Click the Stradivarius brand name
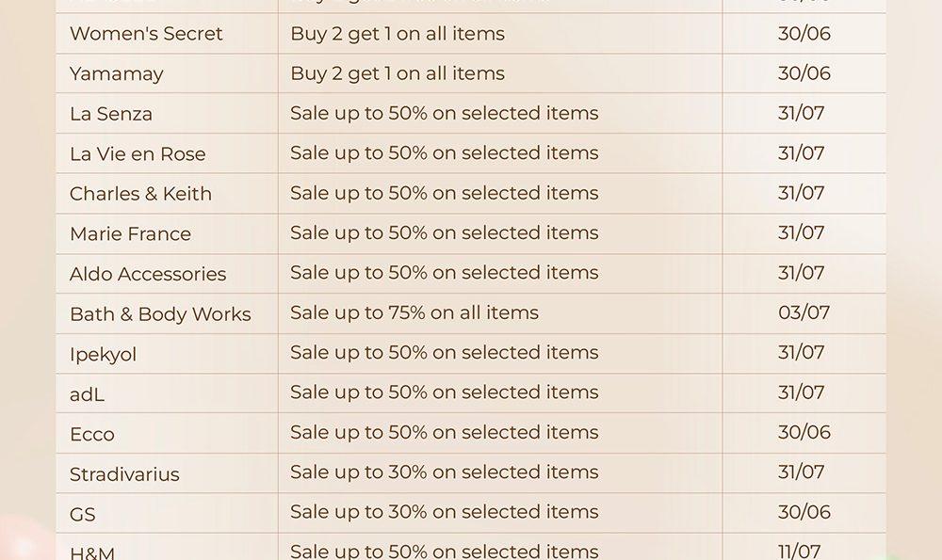 (124, 474)
